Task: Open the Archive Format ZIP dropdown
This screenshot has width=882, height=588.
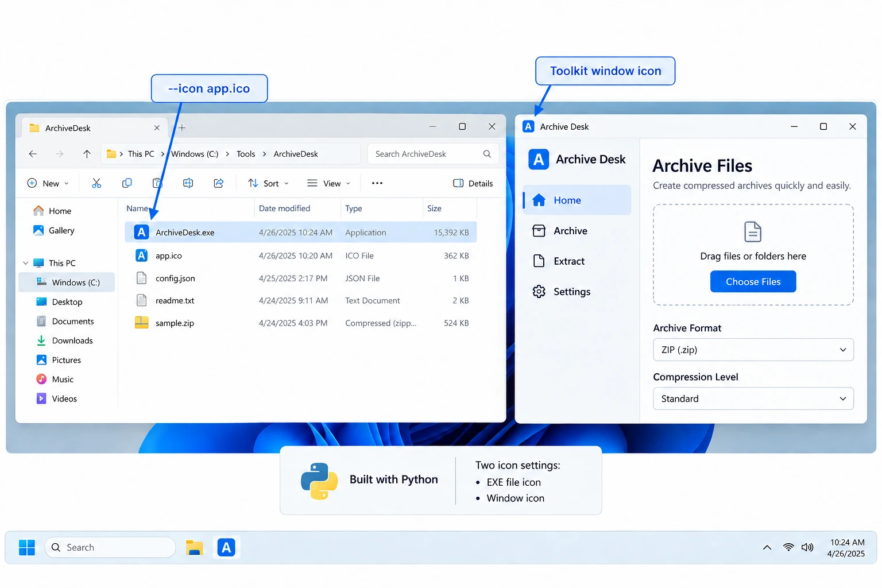Action: [x=753, y=350]
